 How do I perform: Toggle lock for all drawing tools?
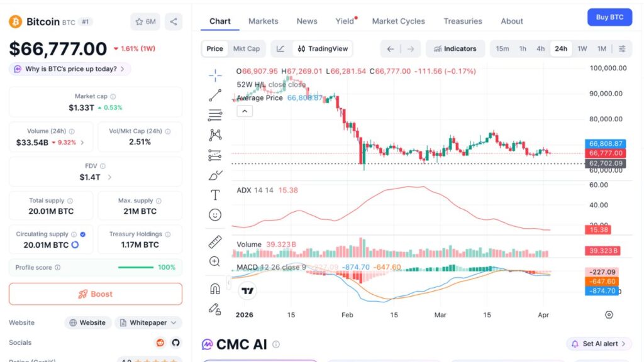pyautogui.click(x=215, y=308)
